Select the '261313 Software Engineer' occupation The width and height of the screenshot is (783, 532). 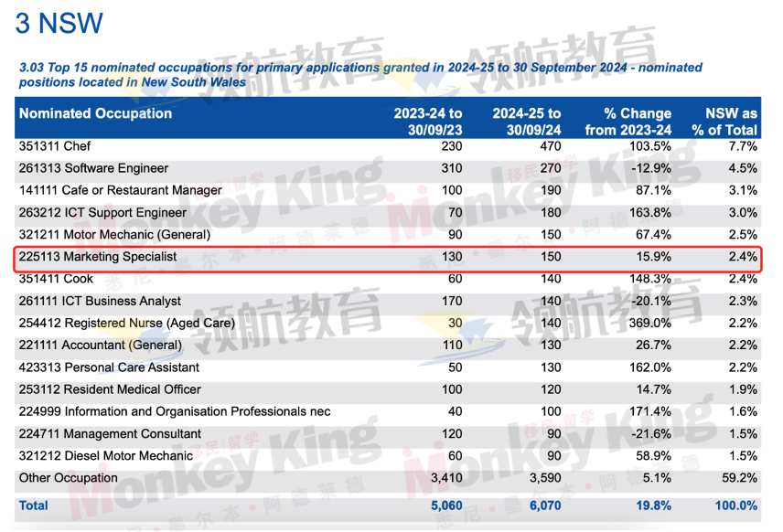click(93, 168)
